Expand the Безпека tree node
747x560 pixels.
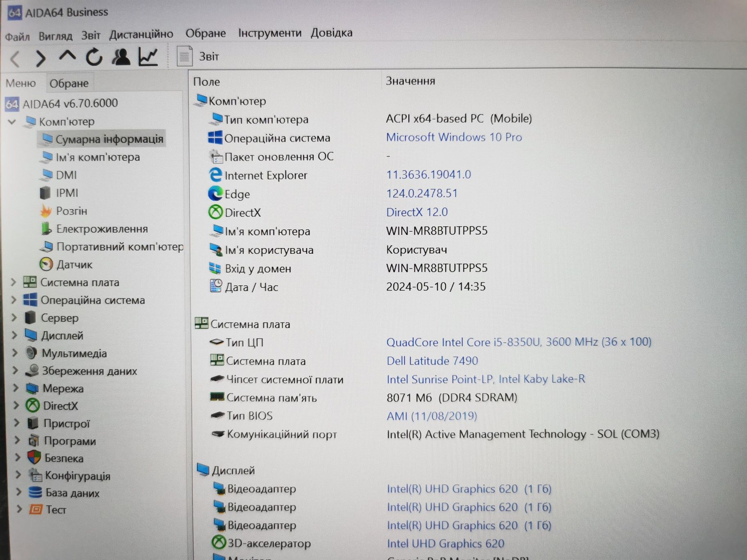[17, 457]
